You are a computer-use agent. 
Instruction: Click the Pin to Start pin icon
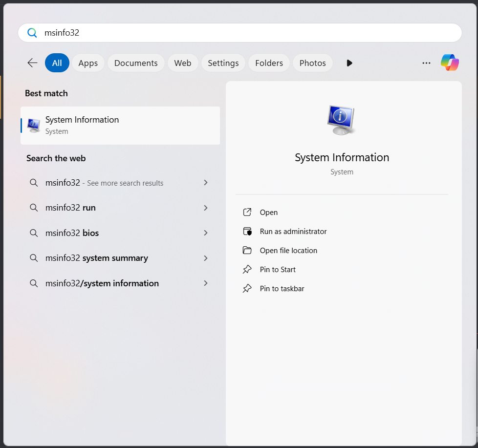pyautogui.click(x=247, y=269)
